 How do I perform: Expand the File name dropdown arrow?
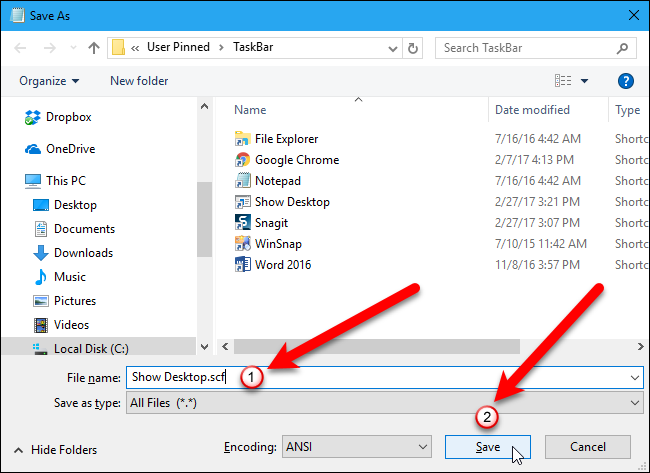click(x=635, y=378)
